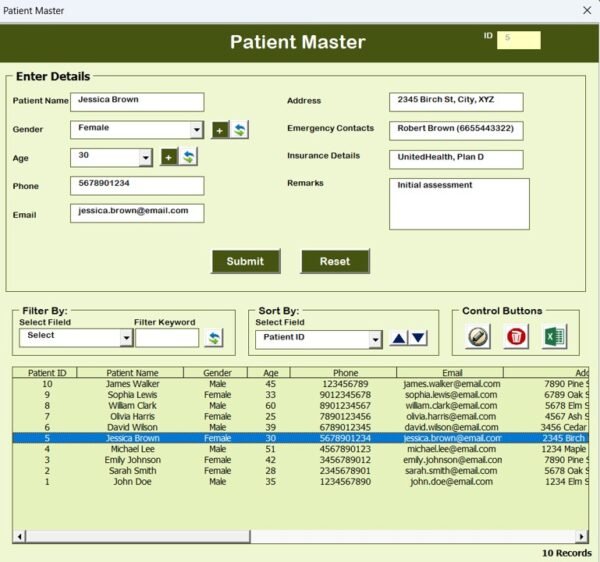Click the Patient ID column header
The image size is (600, 562).
45,373
